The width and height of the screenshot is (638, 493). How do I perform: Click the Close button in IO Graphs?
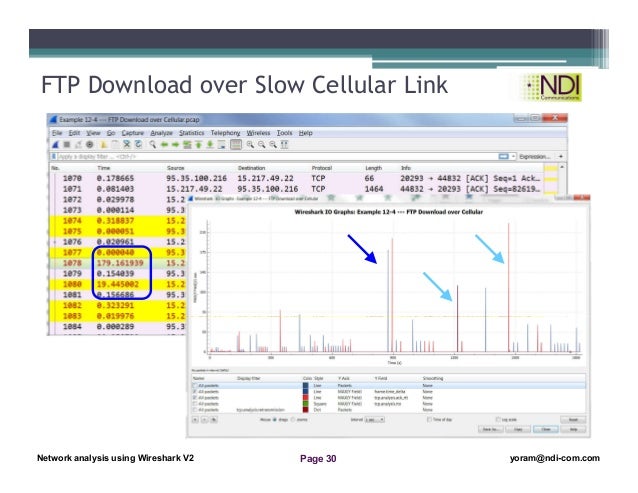tap(546, 430)
